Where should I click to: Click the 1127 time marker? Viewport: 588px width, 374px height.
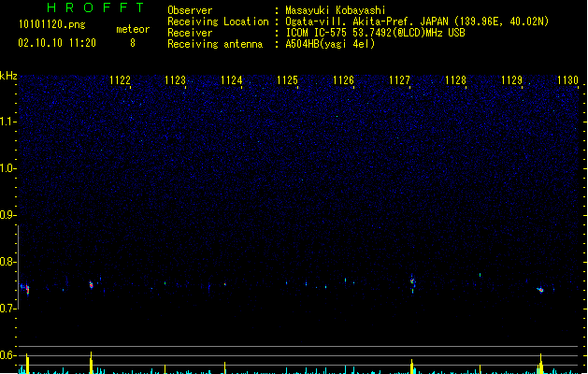click(399, 80)
